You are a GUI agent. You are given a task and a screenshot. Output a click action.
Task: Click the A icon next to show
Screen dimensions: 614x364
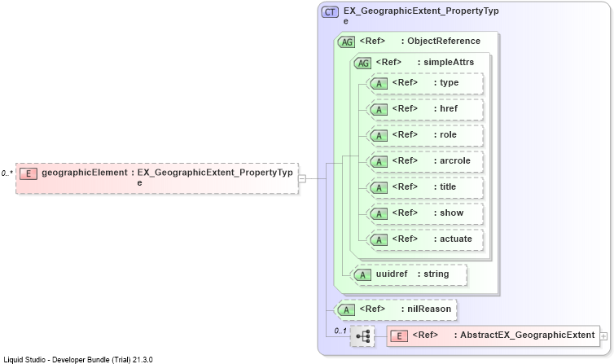click(379, 213)
